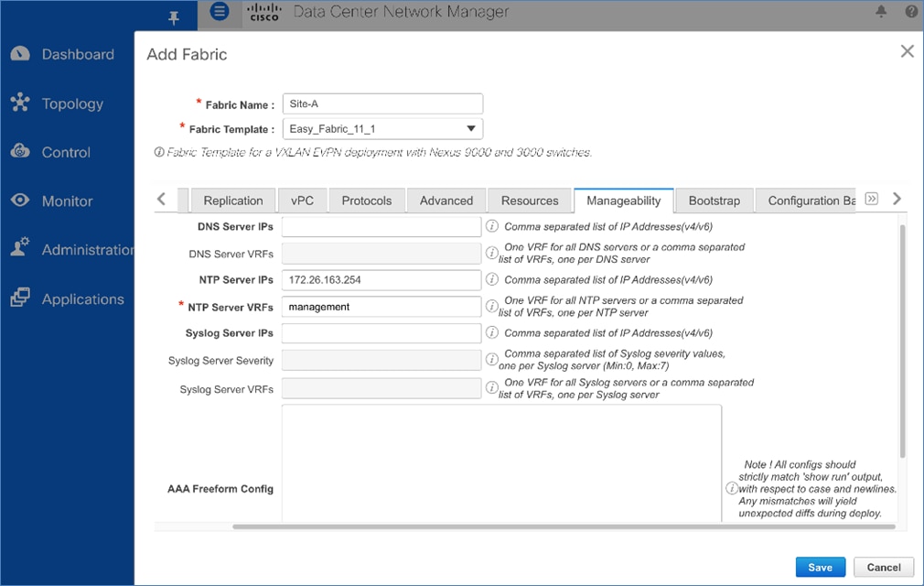The image size is (924, 586).
Task: Select the Manageability tab
Action: [623, 201]
